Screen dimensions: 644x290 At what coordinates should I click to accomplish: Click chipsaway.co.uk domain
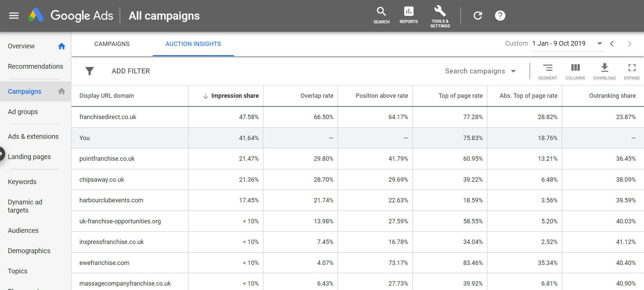(102, 180)
